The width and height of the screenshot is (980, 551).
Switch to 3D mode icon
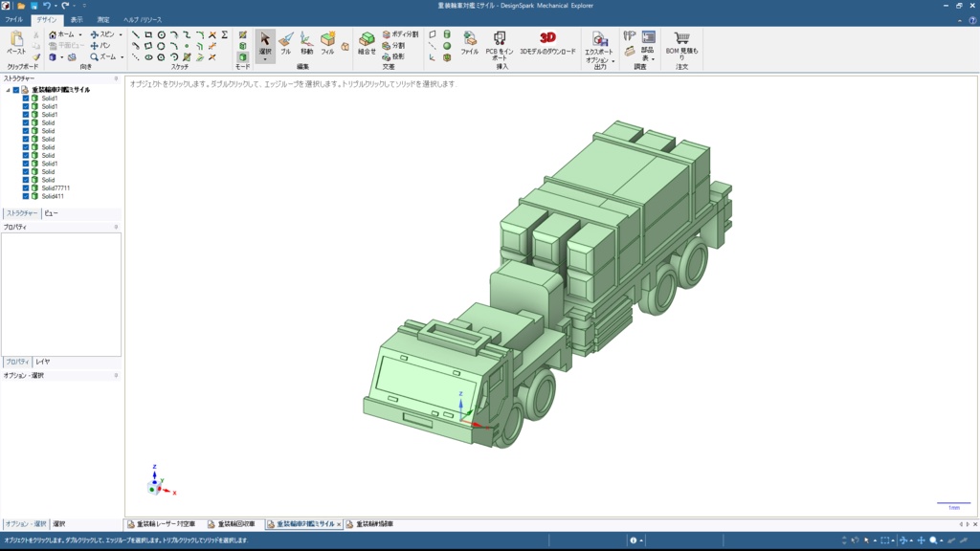pyautogui.click(x=242, y=56)
